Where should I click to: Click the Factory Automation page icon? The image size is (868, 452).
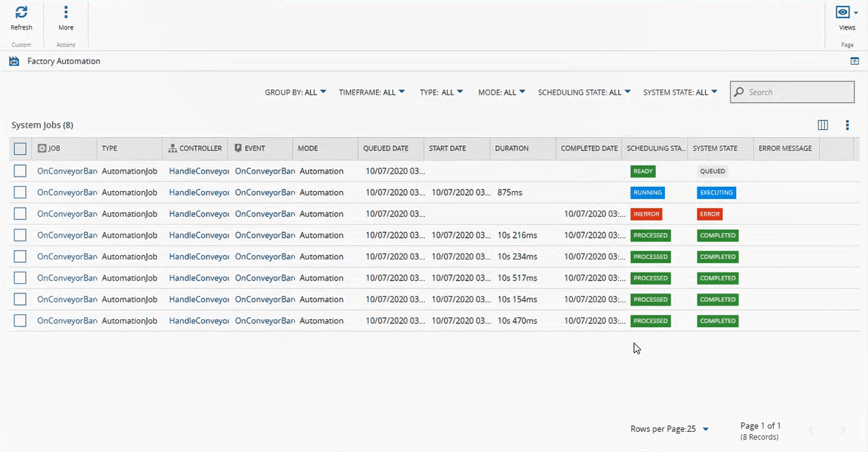click(14, 61)
